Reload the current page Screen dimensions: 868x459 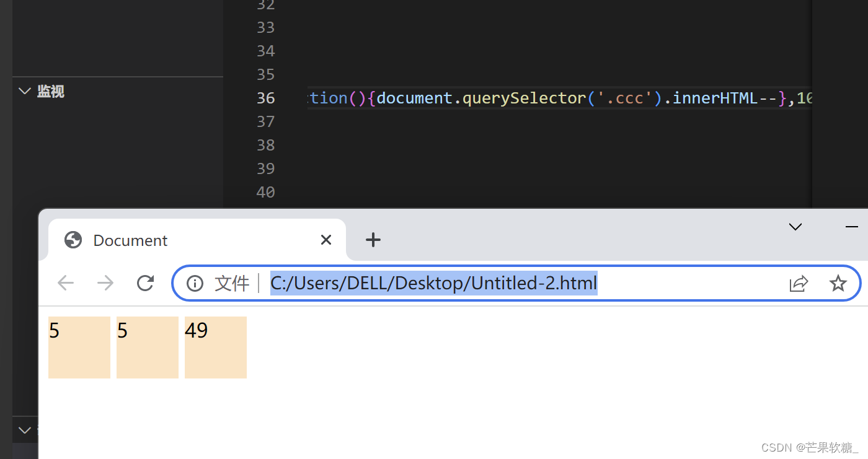[145, 283]
